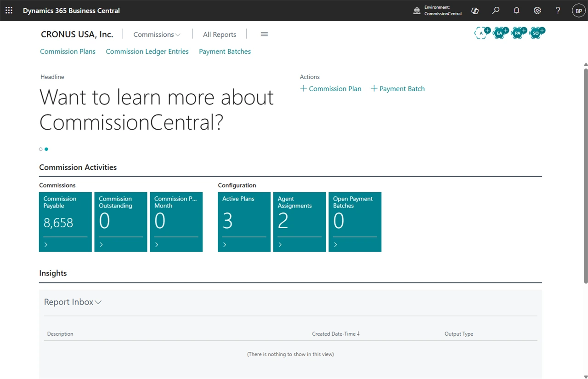Click the Dynamics 365 Business Central title

coord(71,11)
